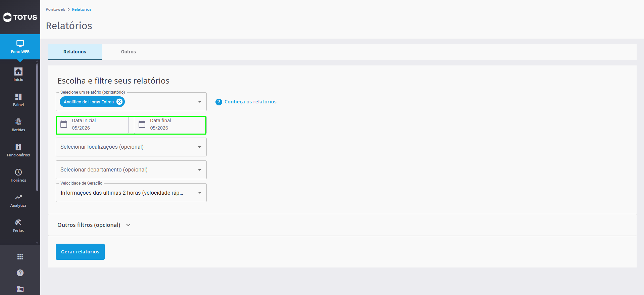Click the TOTVS logo
Screen dimensions: 644x295
pyautogui.click(x=20, y=17)
